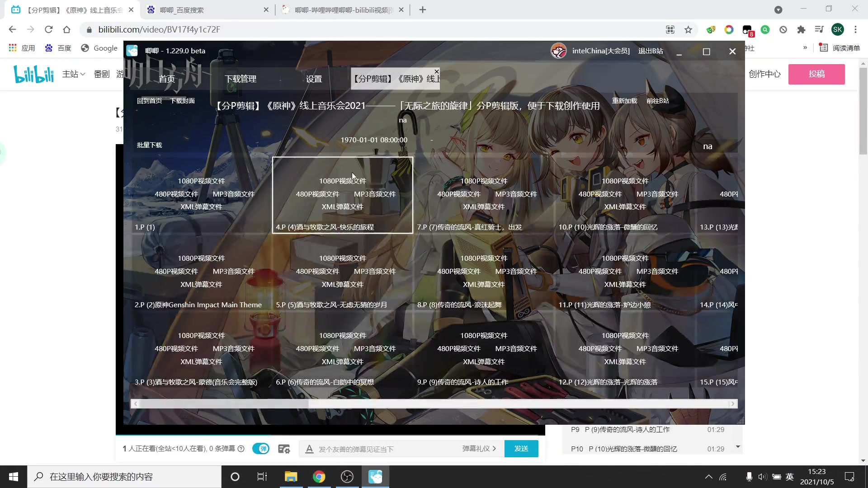Click 重新加载 button
This screenshot has width=868, height=488.
pyautogui.click(x=624, y=101)
